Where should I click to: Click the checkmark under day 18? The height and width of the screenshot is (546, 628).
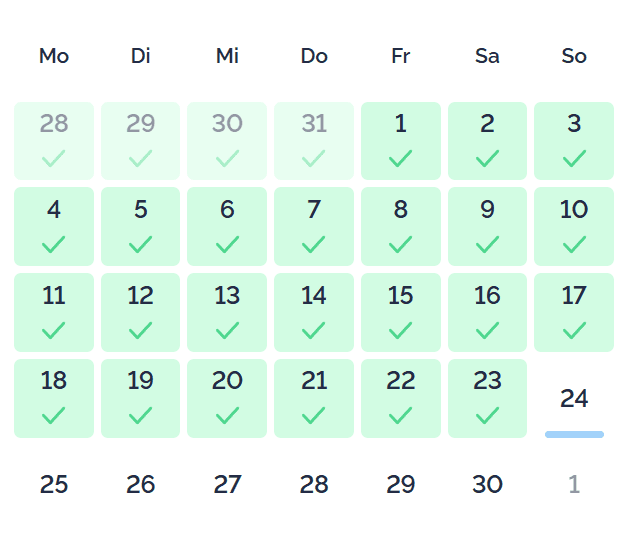pyautogui.click(x=53, y=415)
